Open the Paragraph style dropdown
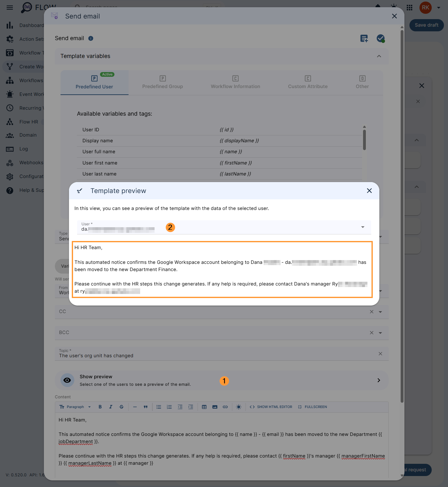The image size is (448, 487). (x=75, y=407)
